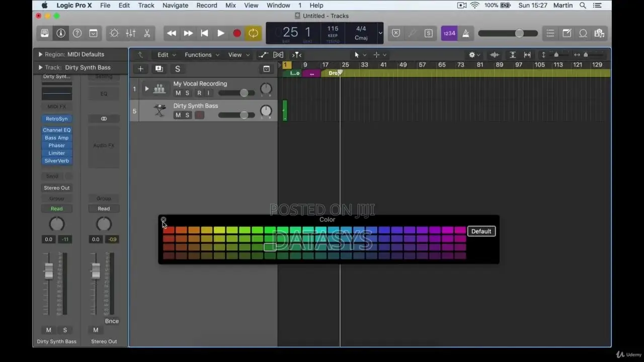The height and width of the screenshot is (362, 644).
Task: Open the marquee tool secondary menu
Action: coord(380,55)
